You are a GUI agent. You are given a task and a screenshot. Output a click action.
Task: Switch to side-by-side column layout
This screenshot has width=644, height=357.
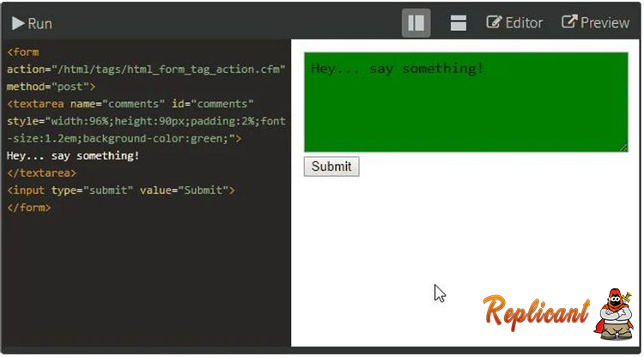pos(416,23)
